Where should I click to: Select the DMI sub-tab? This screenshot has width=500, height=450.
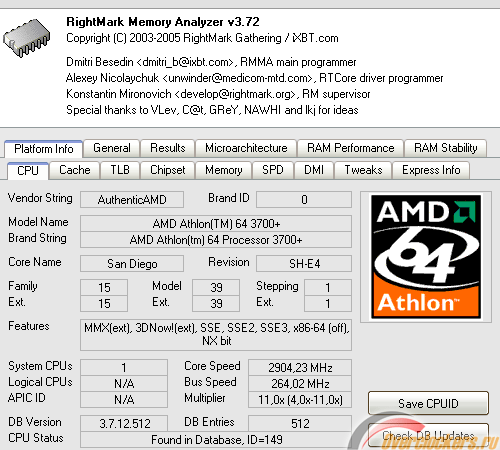click(314, 170)
